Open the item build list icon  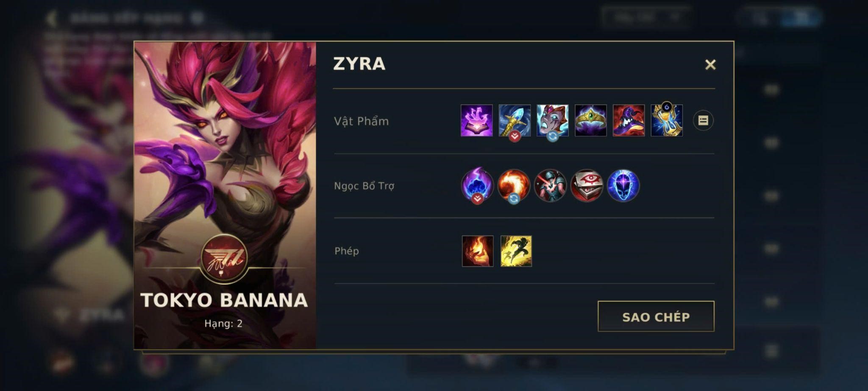(x=703, y=120)
